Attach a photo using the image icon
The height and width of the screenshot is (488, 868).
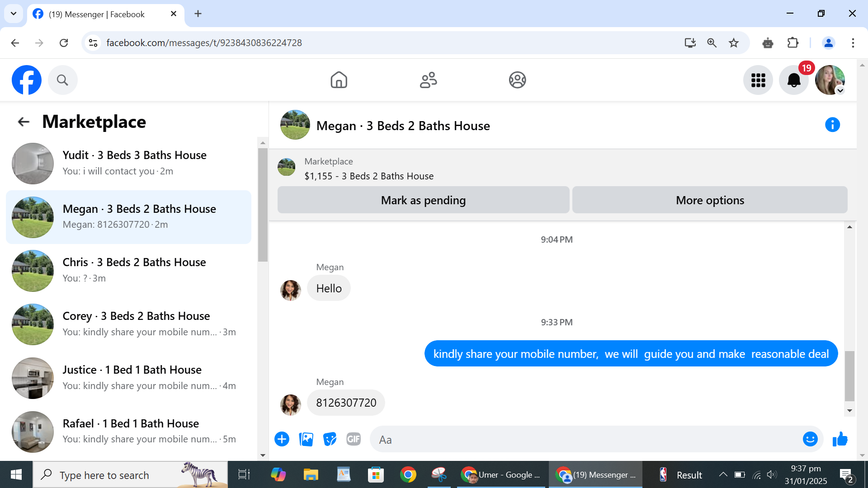pyautogui.click(x=306, y=439)
